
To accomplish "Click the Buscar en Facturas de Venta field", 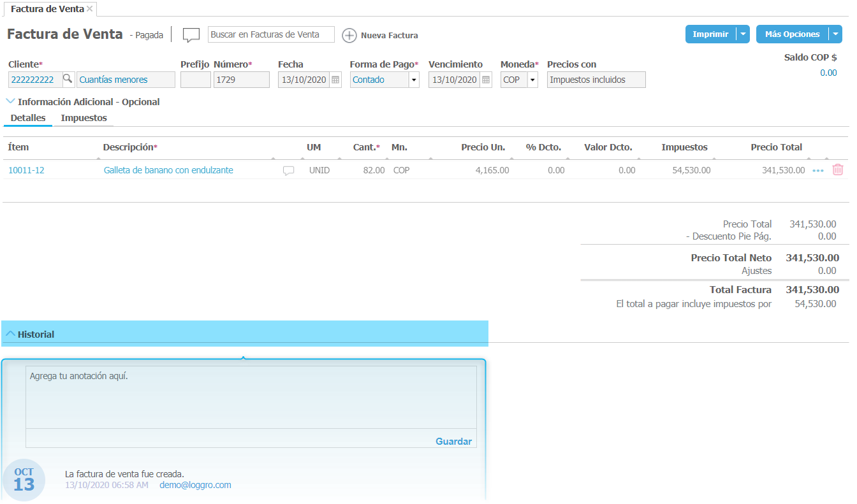I will click(271, 34).
